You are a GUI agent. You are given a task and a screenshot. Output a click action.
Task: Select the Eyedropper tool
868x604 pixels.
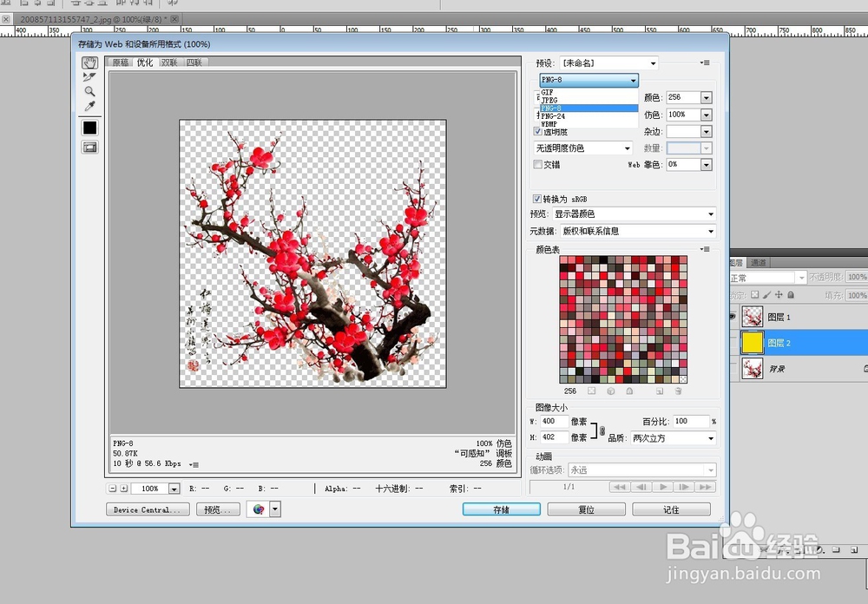pos(89,106)
